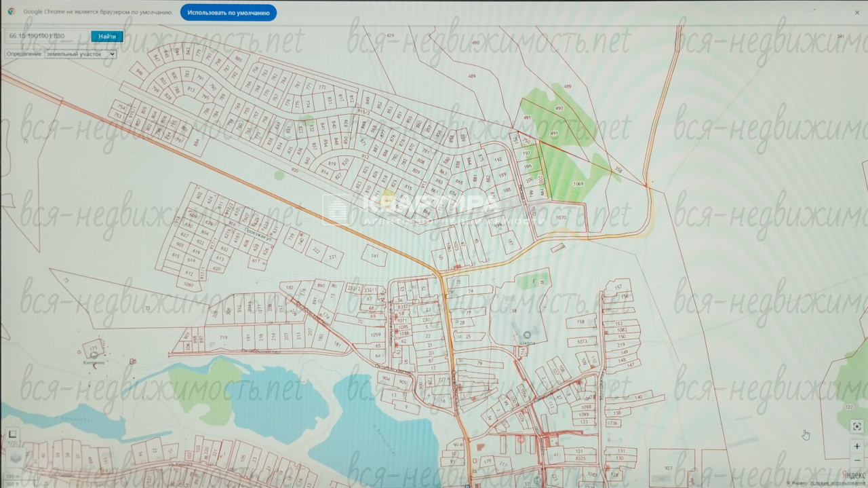Activate the ruler measurement tool icon
868x488 pixels.
tap(13, 434)
